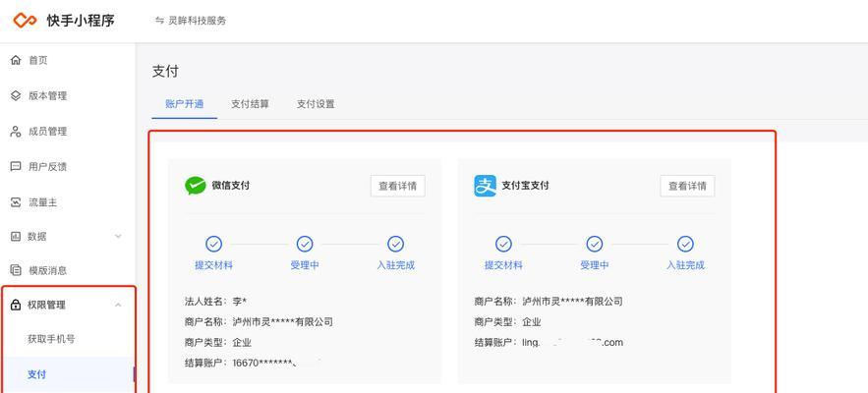Click the 版本管理 layers icon

point(16,95)
